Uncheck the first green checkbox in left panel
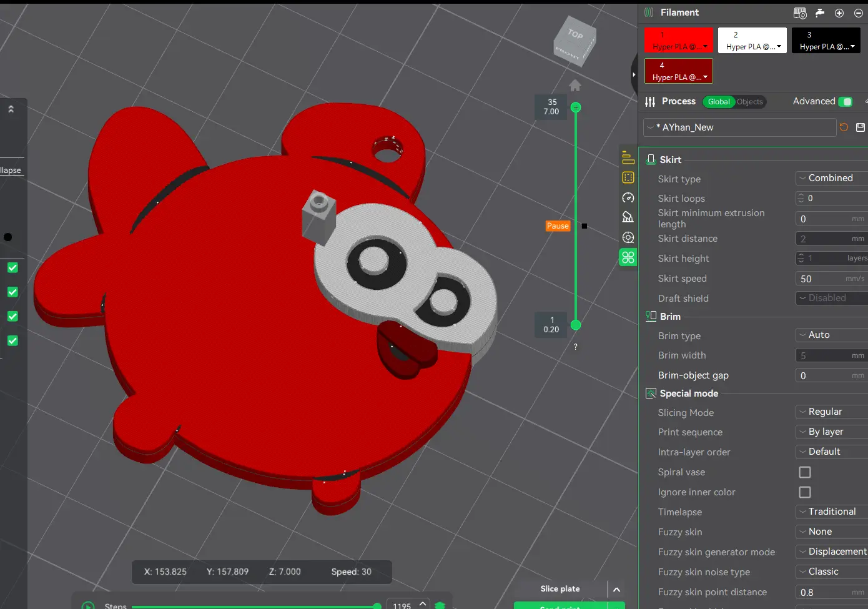 (12, 268)
